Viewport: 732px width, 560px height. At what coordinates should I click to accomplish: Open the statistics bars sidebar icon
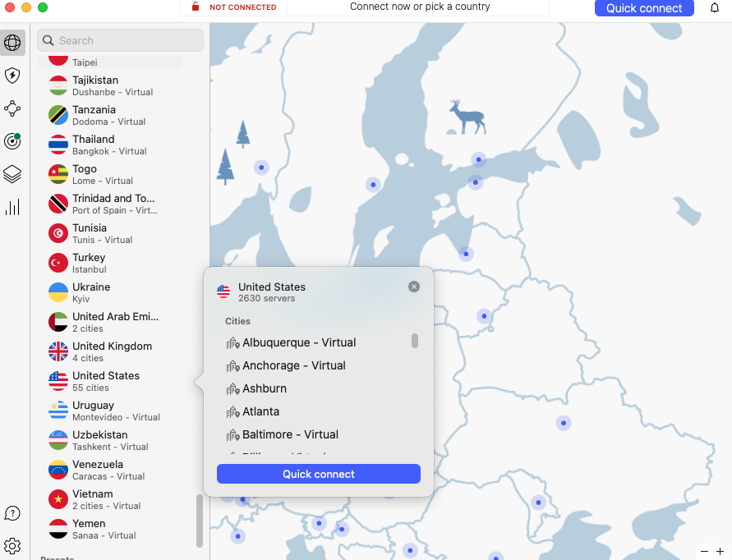point(12,207)
